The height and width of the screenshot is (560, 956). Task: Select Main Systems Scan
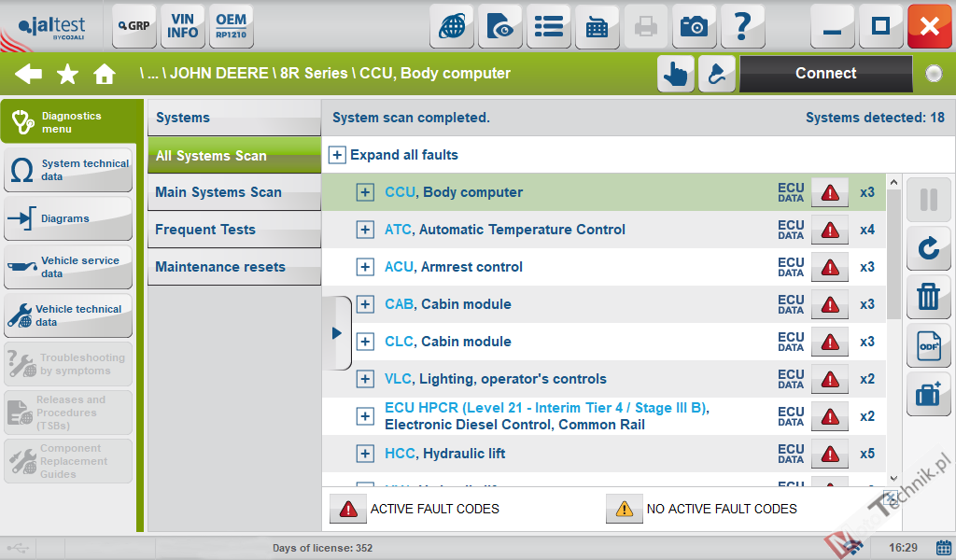click(x=234, y=192)
